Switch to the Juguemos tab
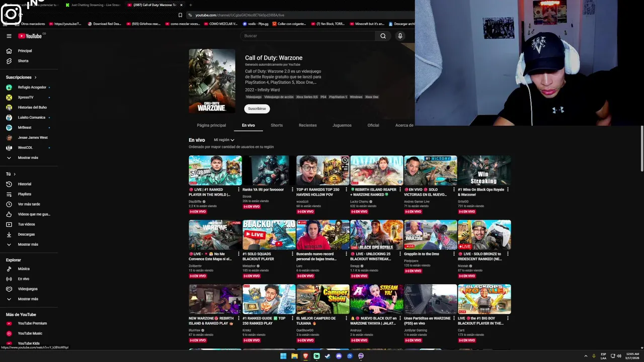 coord(342,125)
